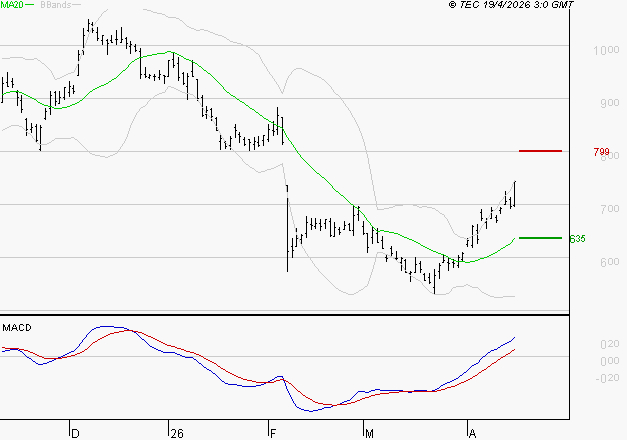Click the D month axis label
The image size is (627, 440).
coord(75,434)
